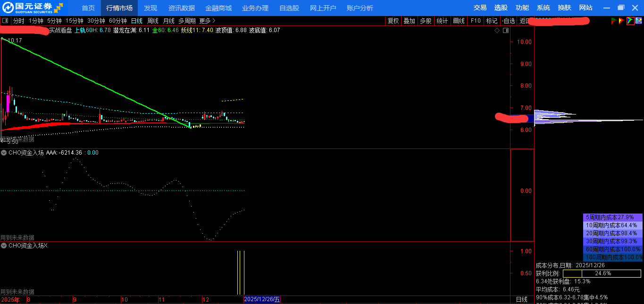Open 网上开户 tab
644x304 pixels.
[323, 8]
